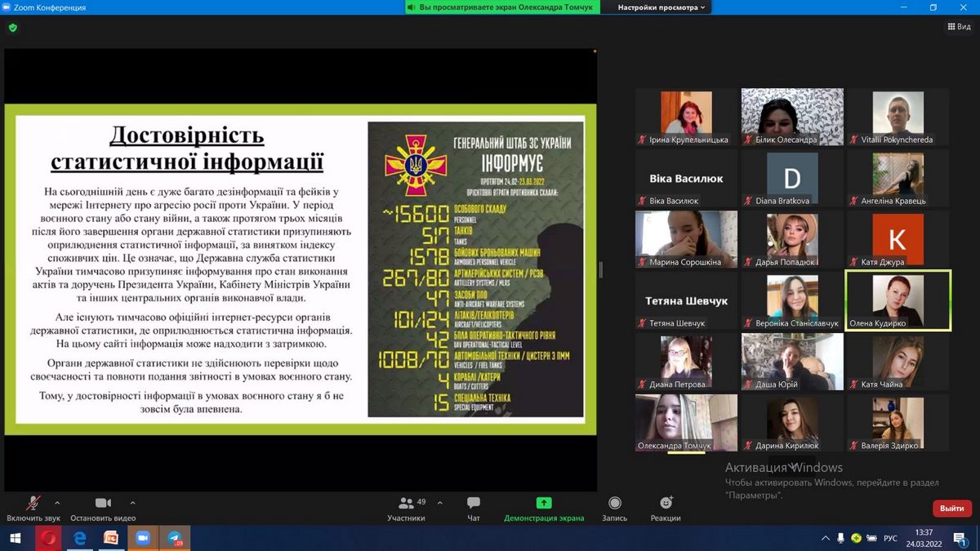Viewport: 980px width, 551px height.
Task: Click the red Выйти leave button
Action: point(951,508)
